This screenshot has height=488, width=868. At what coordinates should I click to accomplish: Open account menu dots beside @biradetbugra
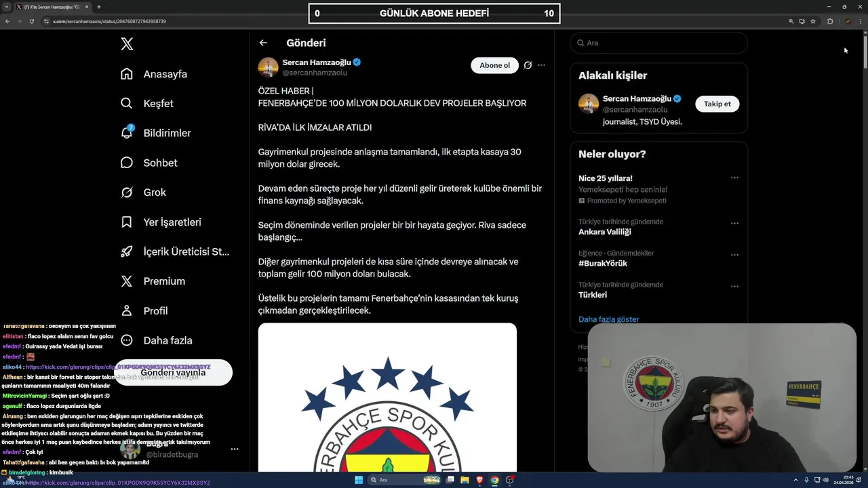(x=235, y=449)
